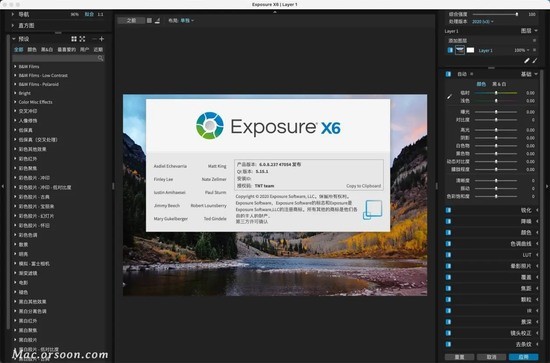Click the left panel collapse arrow at the window edge
This screenshot has width=550, height=363.
[x=3, y=186]
